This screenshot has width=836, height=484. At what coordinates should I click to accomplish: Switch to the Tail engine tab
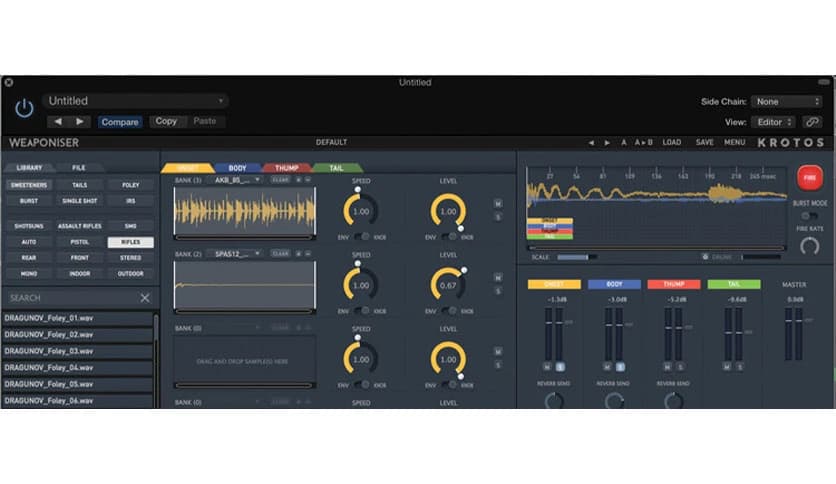(x=336, y=168)
